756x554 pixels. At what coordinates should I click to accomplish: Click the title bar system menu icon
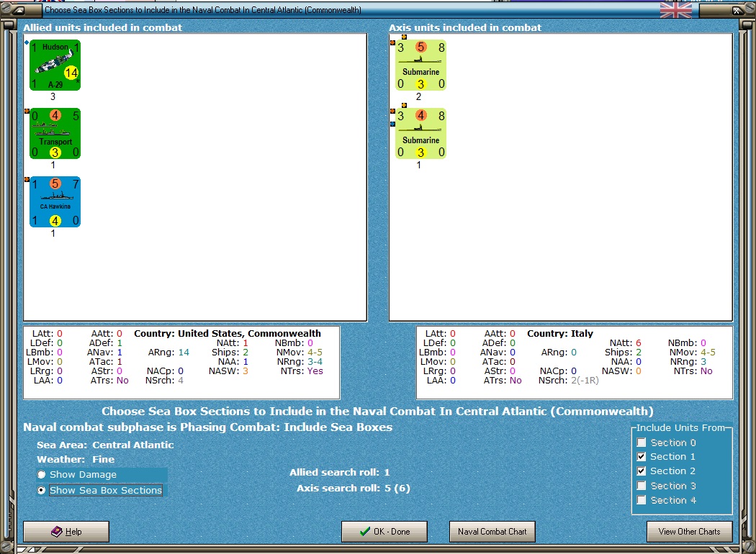click(19, 9)
